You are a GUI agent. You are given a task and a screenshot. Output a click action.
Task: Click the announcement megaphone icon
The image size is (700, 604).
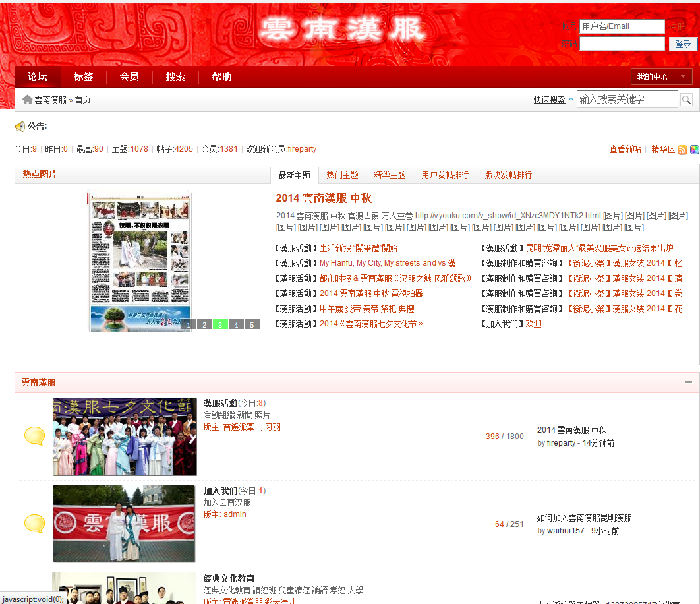point(20,127)
